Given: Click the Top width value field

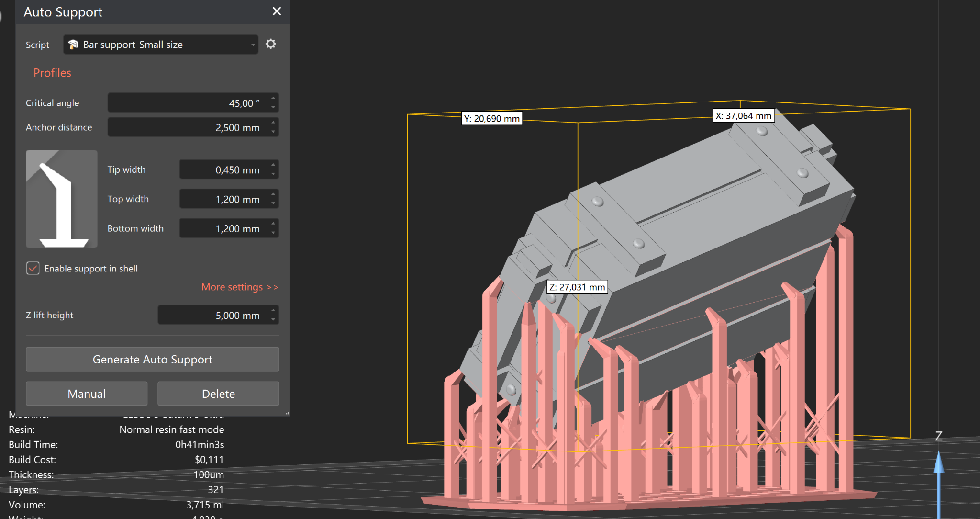Looking at the screenshot, I should click(x=223, y=199).
